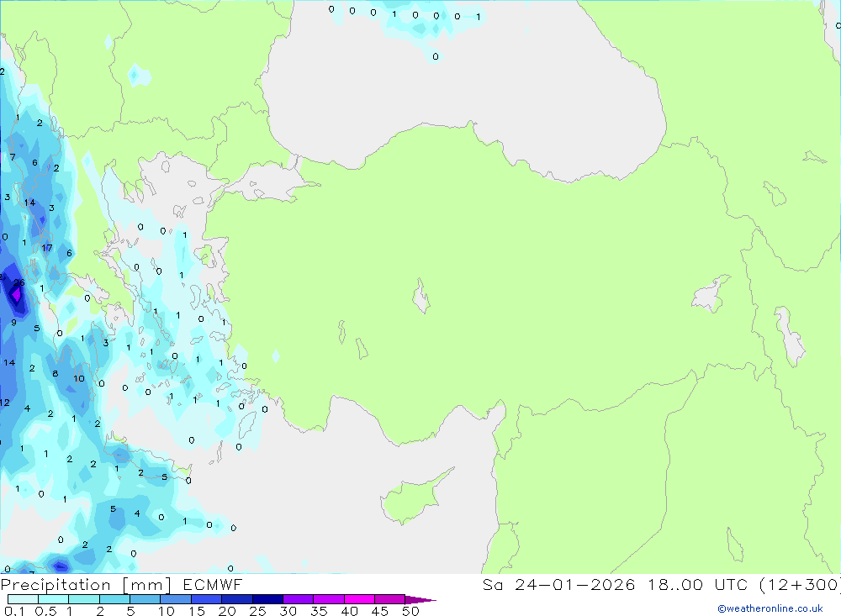The height and width of the screenshot is (616, 841).
Task: Click the dark blue cell beside the lowest "2"
Action: 60,566
